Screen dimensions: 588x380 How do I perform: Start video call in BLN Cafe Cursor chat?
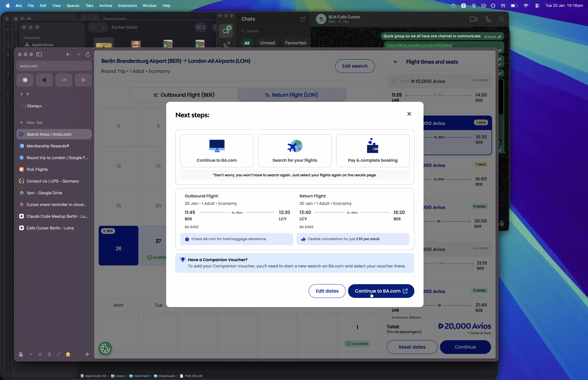coord(473,19)
